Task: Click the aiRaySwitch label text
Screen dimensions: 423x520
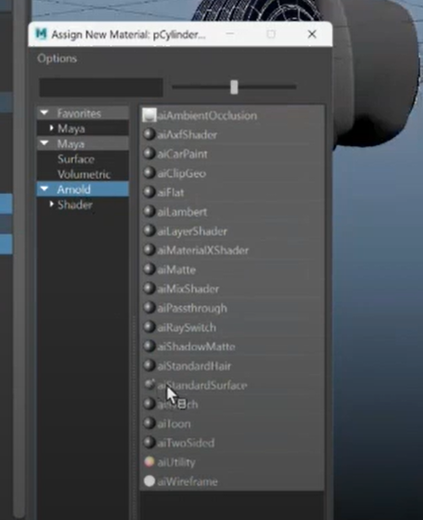Action: [x=187, y=328]
